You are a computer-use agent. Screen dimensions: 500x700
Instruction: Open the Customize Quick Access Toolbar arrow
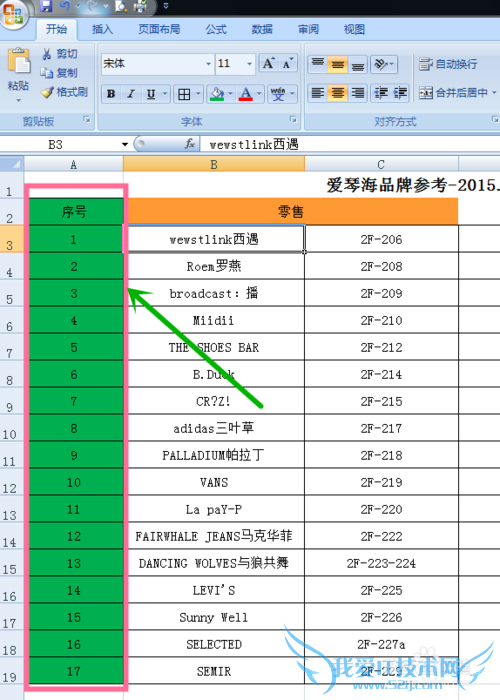[x=166, y=6]
